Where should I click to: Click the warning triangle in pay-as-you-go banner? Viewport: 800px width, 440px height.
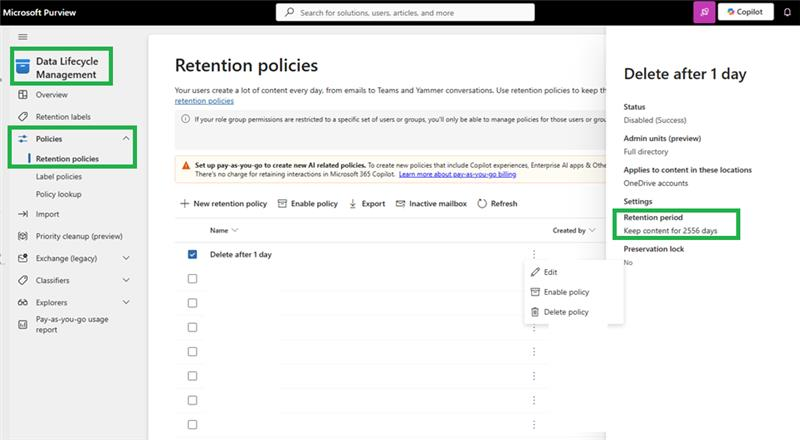pos(186,165)
